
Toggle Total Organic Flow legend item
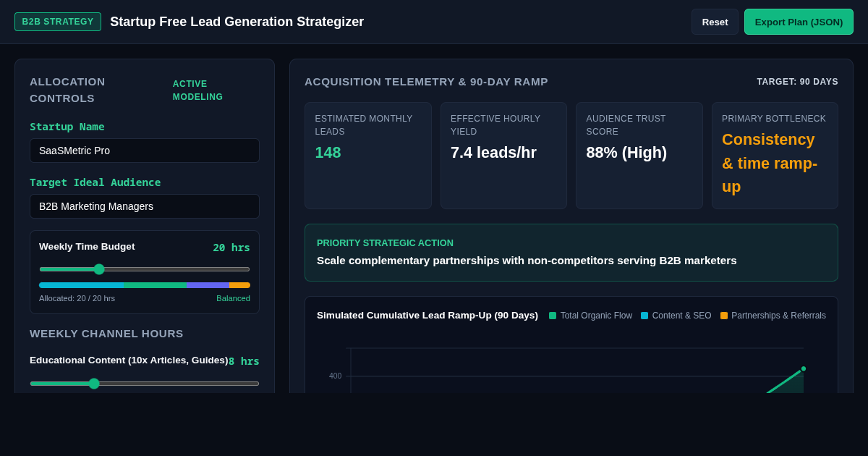pos(590,316)
